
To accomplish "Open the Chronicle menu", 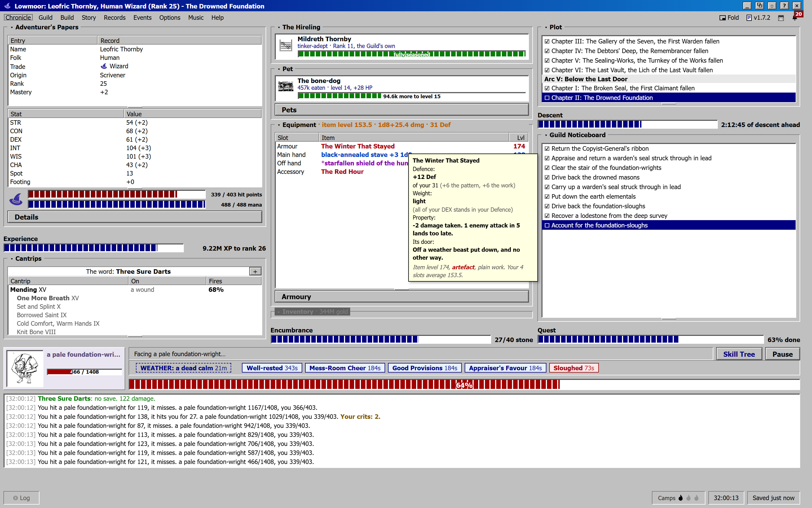I will 18,17.
